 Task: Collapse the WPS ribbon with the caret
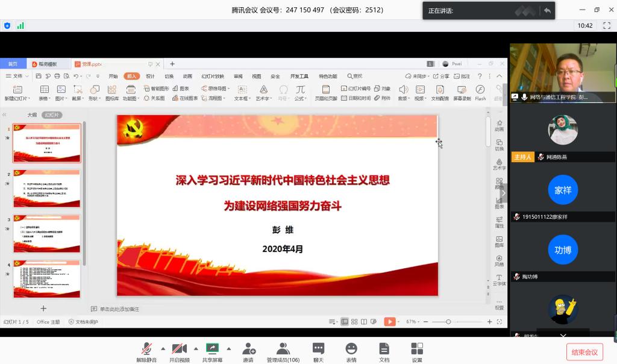tap(500, 76)
